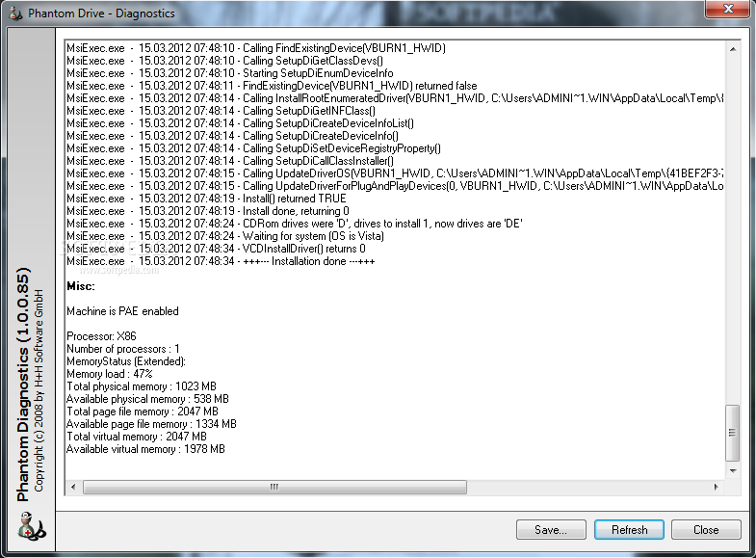Close the window with red X button
The image size is (756, 558).
pos(728,9)
